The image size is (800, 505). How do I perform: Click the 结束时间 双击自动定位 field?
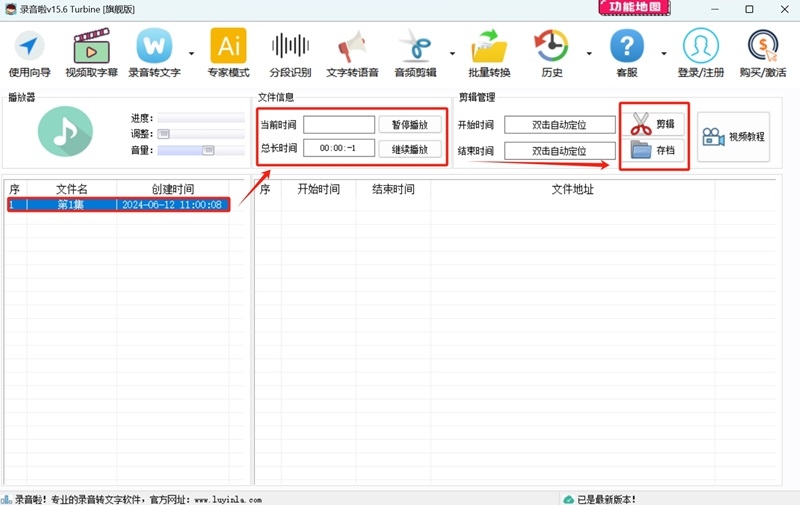coord(560,151)
